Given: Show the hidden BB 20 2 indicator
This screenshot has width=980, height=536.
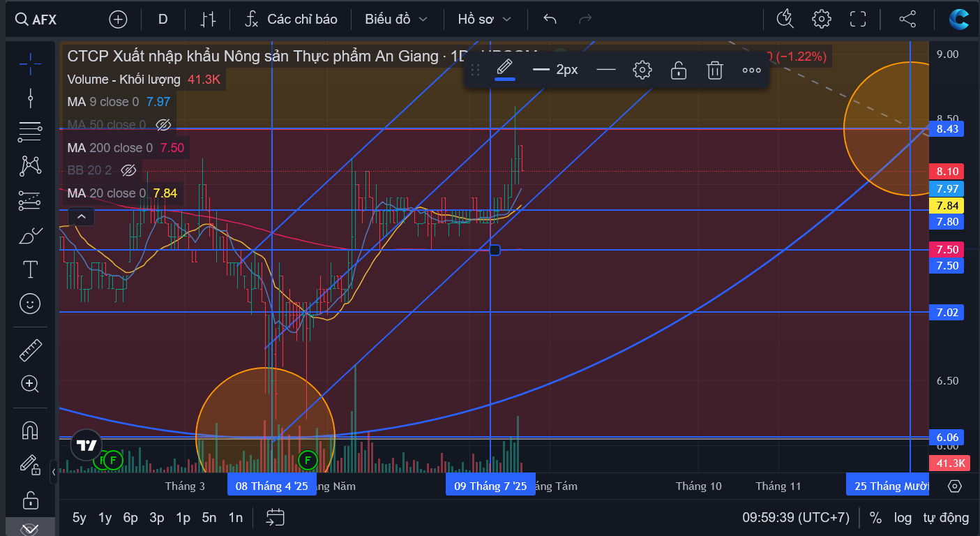Looking at the screenshot, I should [x=128, y=170].
